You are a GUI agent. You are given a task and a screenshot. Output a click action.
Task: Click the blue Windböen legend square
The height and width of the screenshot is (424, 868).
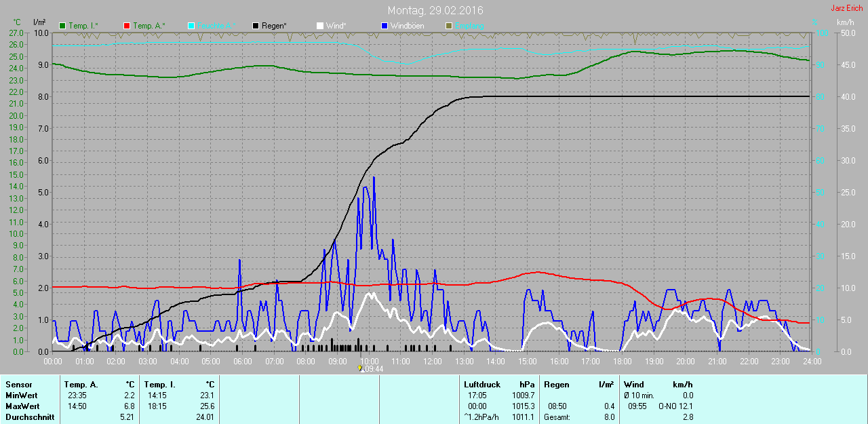pyautogui.click(x=384, y=26)
